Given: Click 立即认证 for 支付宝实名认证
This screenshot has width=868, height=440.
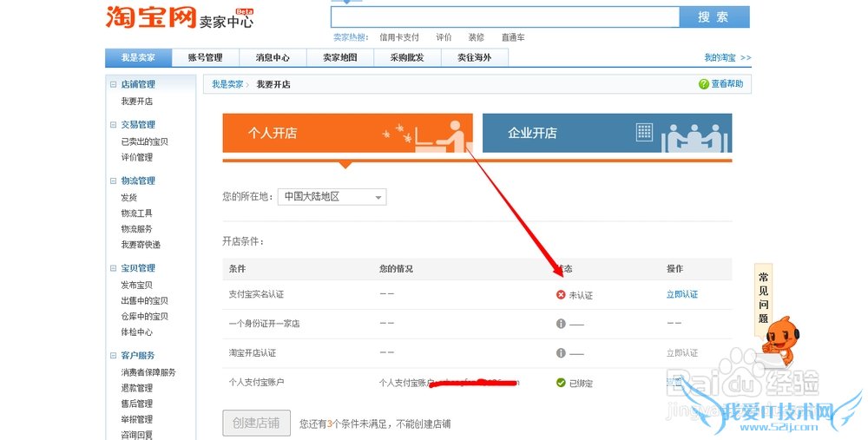Looking at the screenshot, I should pos(682,294).
